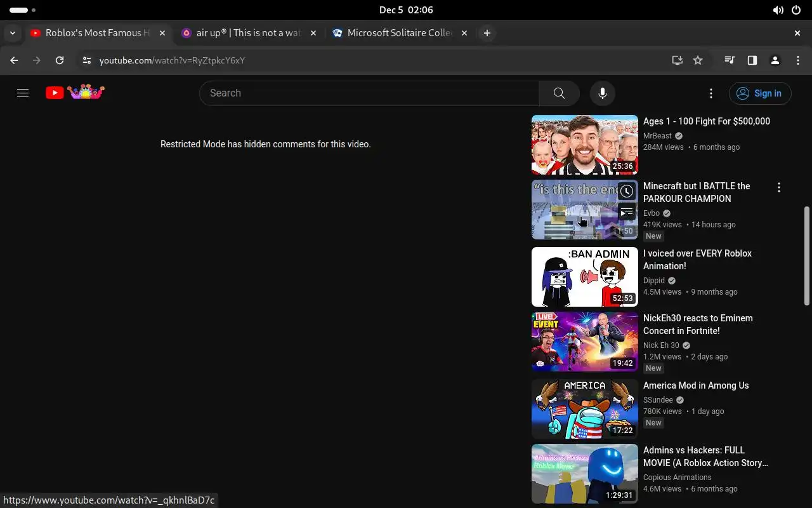The image size is (812, 508).
Task: Open MrBeast Ages 1-100 video thumbnail
Action: (584, 145)
